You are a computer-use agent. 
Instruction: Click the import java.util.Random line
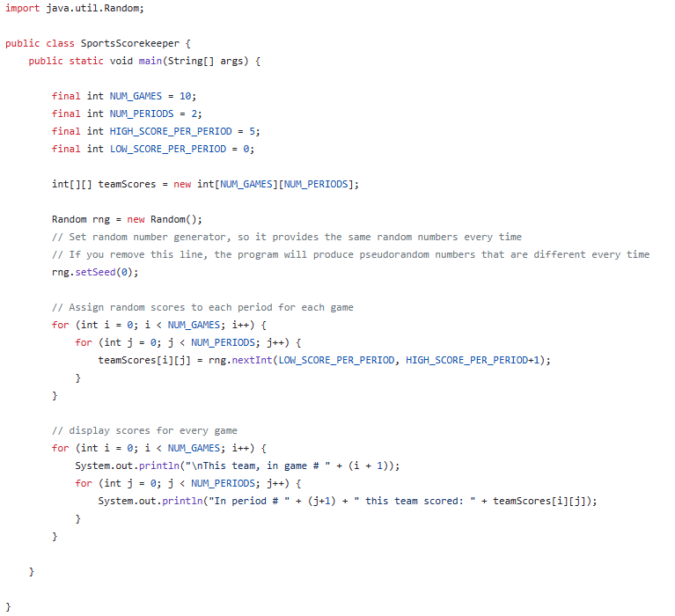[75, 8]
